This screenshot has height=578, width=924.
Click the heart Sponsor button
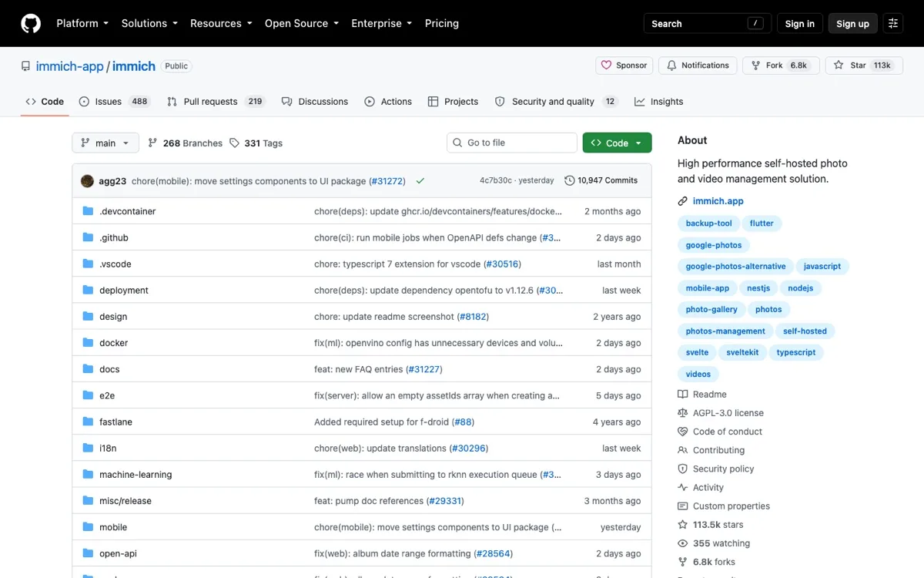pyautogui.click(x=624, y=66)
